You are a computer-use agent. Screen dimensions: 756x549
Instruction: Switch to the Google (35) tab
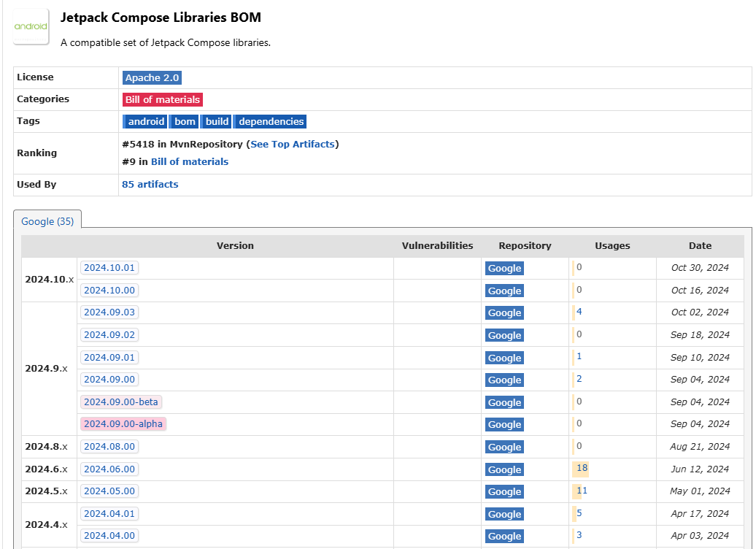(47, 221)
